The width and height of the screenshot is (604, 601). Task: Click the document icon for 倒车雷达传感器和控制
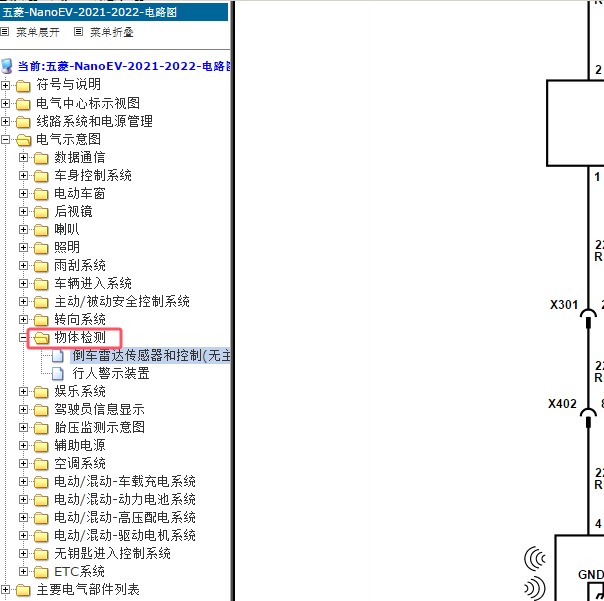(58, 356)
